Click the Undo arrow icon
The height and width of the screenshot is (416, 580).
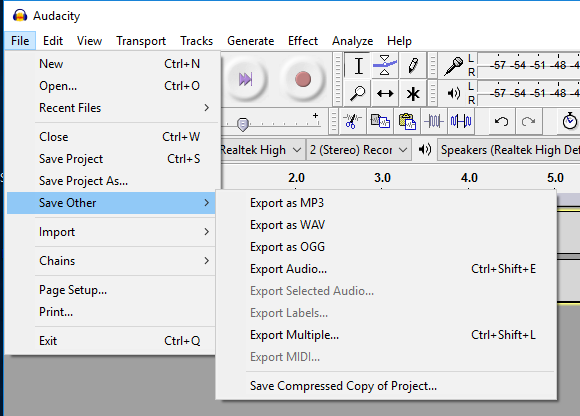click(x=501, y=121)
